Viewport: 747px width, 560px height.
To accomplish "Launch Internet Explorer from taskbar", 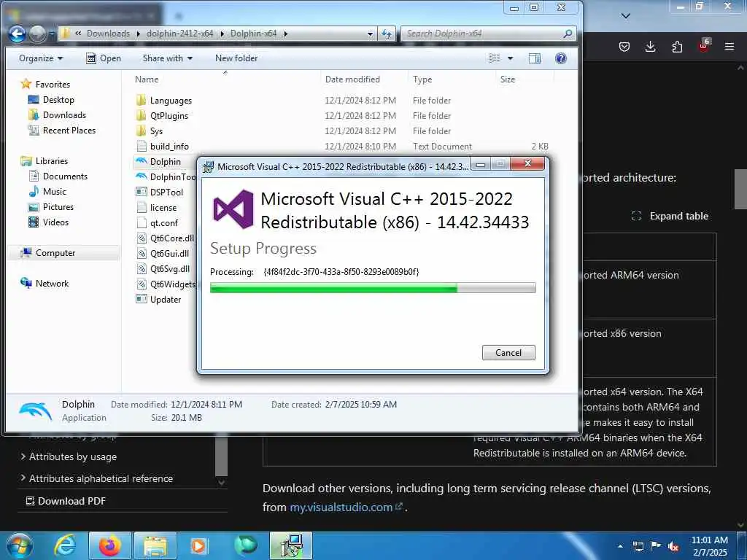I will click(x=65, y=545).
